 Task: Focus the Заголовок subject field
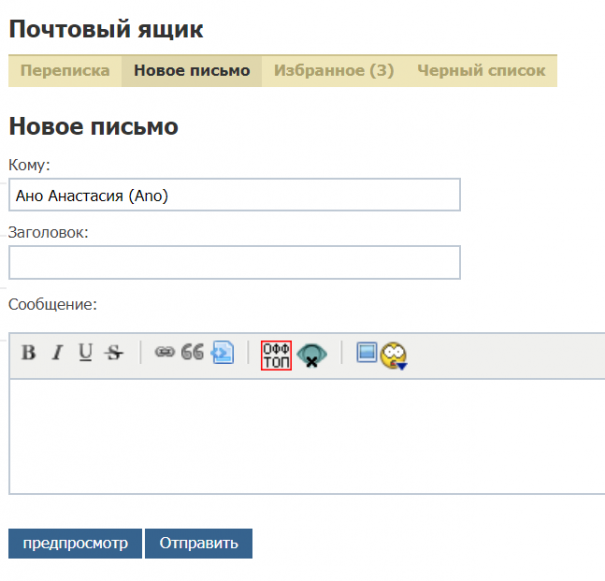(x=234, y=263)
